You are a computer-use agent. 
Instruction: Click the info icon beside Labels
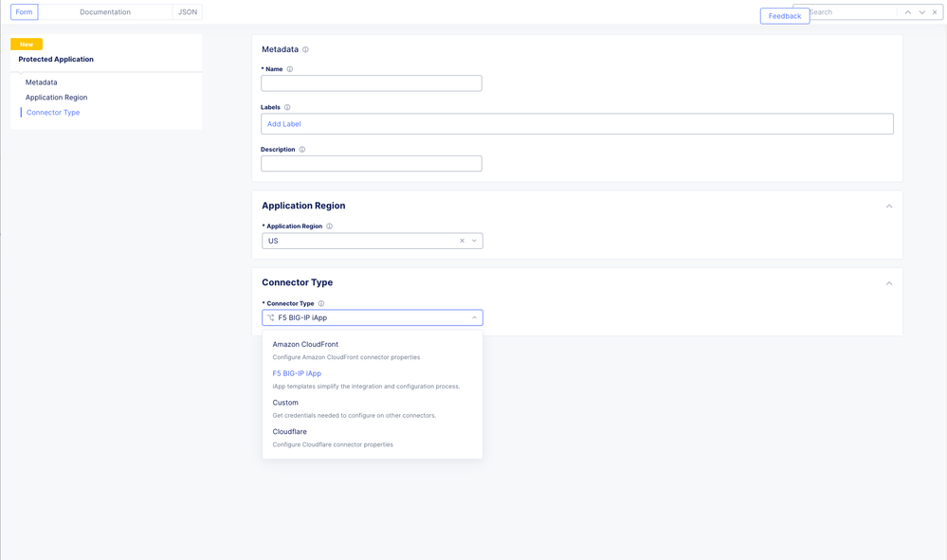(287, 107)
